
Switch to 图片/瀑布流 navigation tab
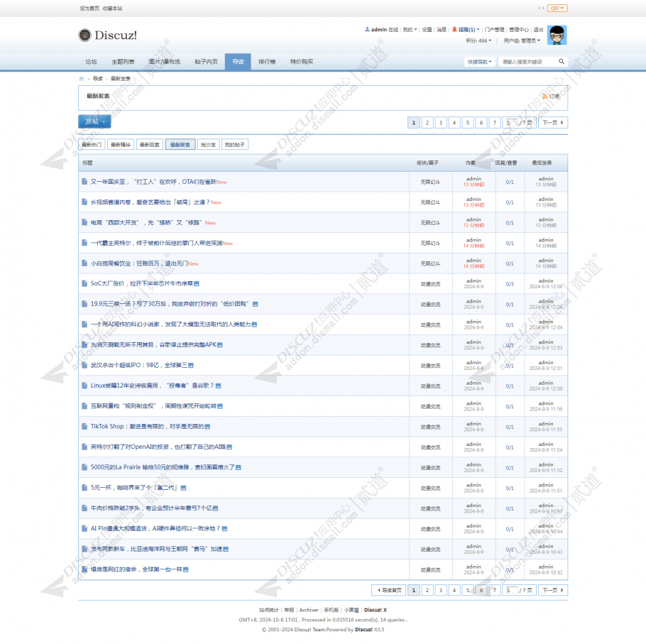click(x=165, y=62)
